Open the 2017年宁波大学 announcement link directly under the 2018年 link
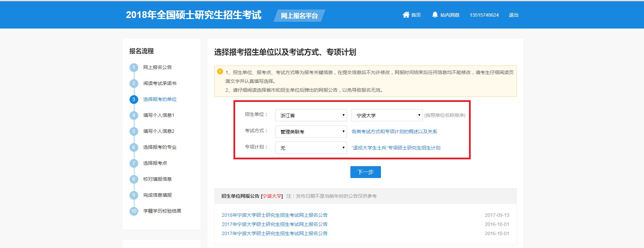This screenshot has width=644, height=248. (275, 224)
